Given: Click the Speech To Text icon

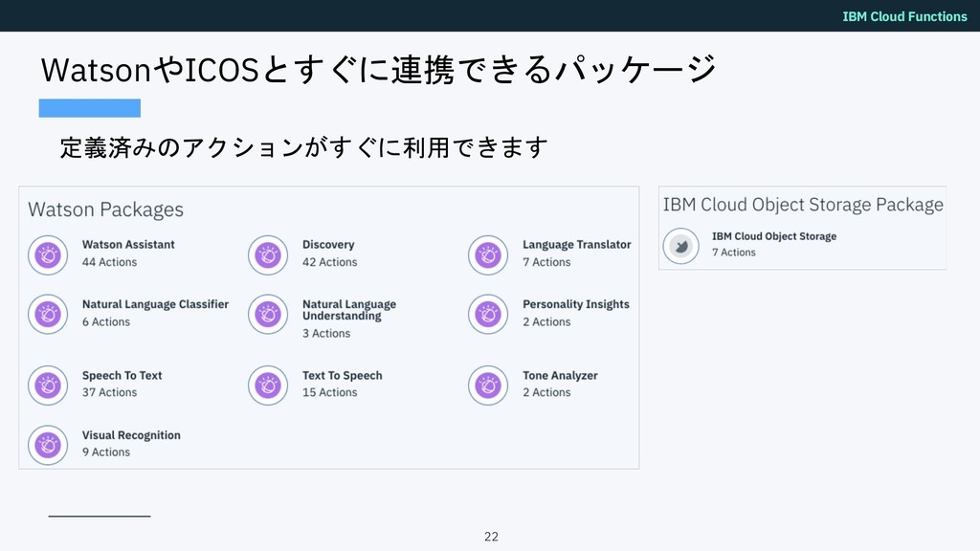Looking at the screenshot, I should coord(48,386).
